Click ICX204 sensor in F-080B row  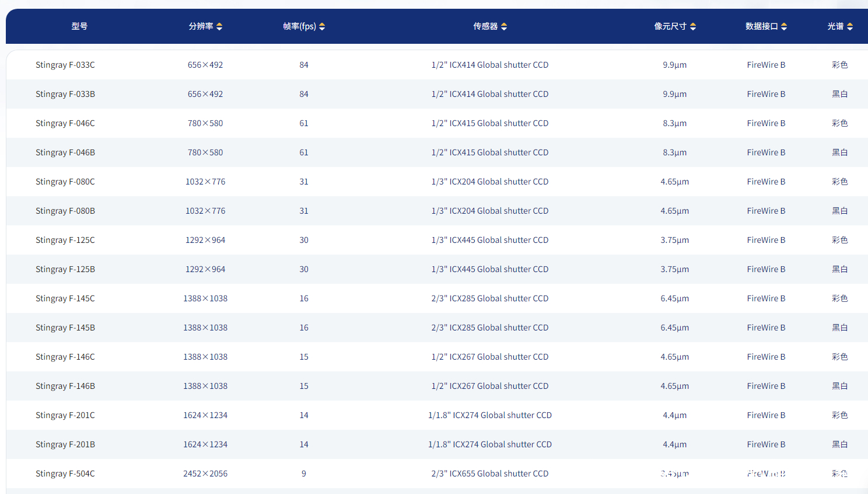[490, 211]
